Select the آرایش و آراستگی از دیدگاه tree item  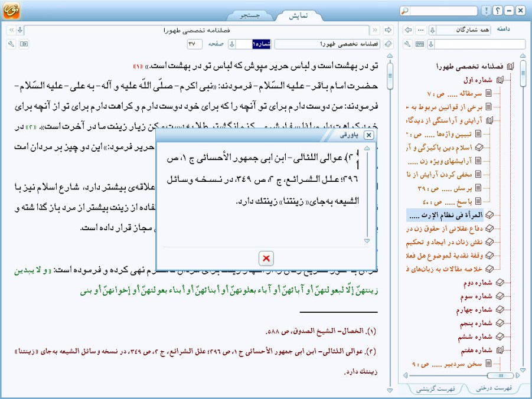tap(445, 120)
